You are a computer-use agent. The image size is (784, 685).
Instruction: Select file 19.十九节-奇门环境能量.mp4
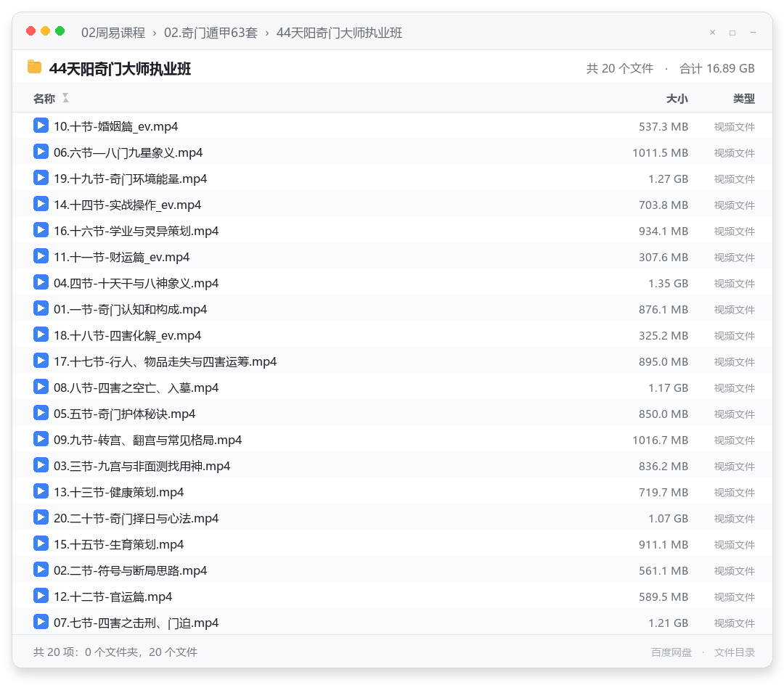pos(130,179)
